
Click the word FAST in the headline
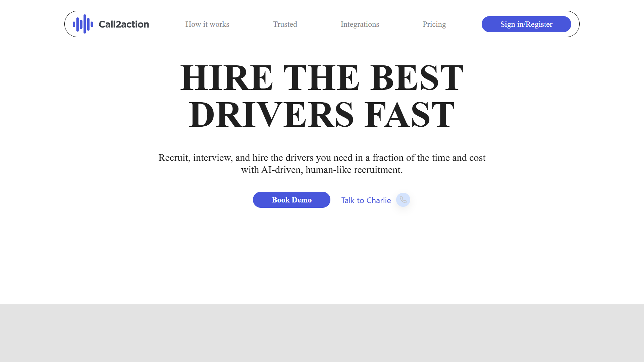point(410,115)
